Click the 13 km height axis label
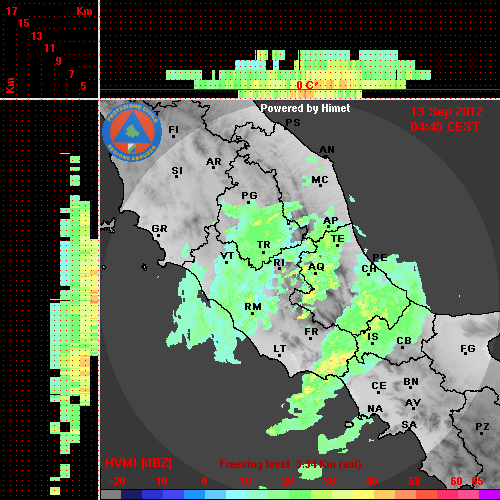The image size is (500, 500). (x=37, y=36)
